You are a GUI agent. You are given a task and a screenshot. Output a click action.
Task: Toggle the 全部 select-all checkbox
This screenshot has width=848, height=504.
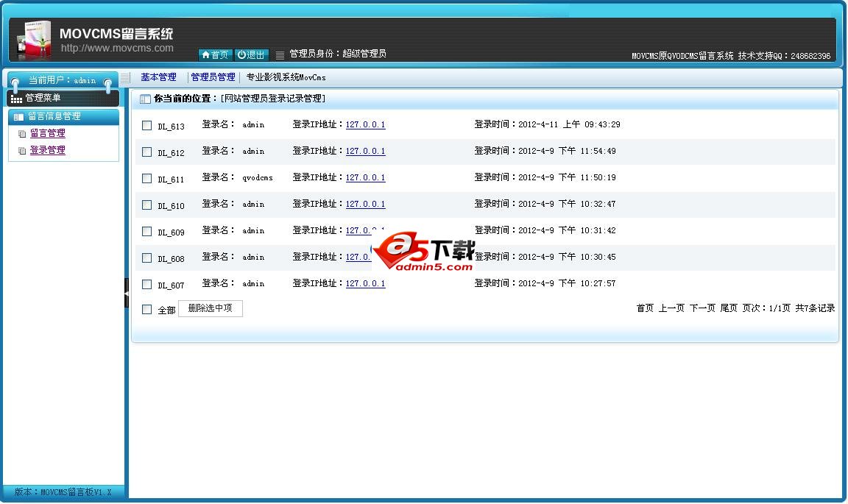(x=146, y=309)
